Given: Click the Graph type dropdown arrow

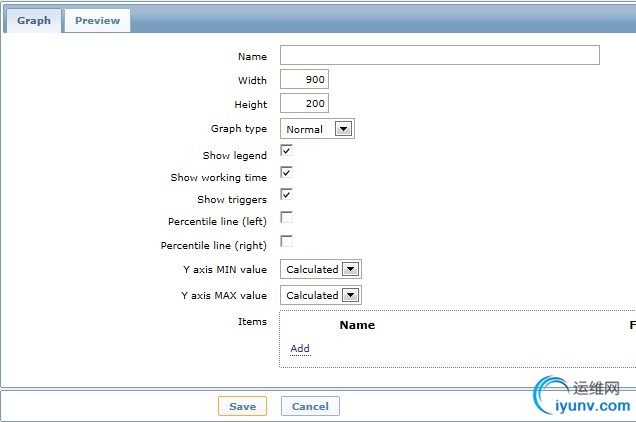Looking at the screenshot, I should pos(343,129).
